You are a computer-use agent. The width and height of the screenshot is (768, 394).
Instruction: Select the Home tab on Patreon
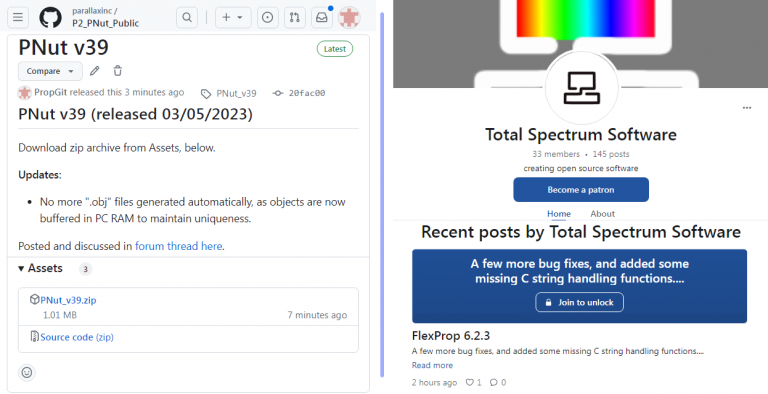click(559, 214)
